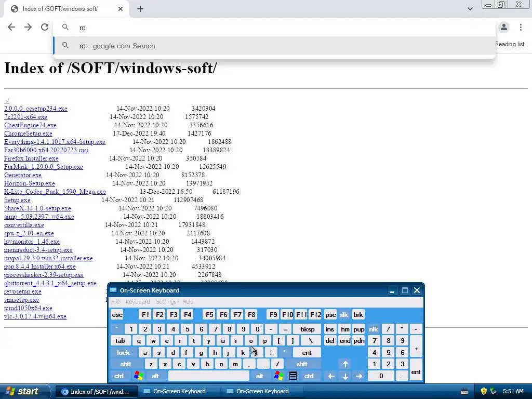Toggle the right shft key
The height and width of the screenshot is (399, 532).
coord(302,364)
